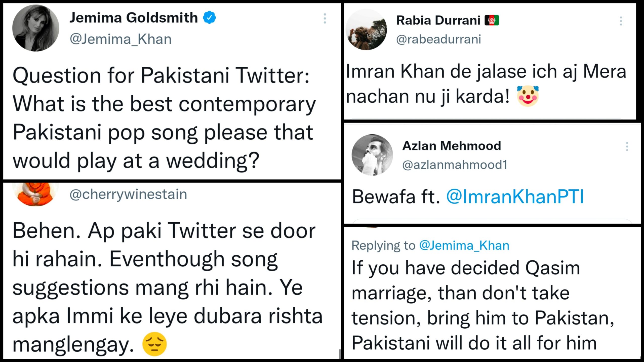Screen dimensions: 644x362
Task: Click the Jemima Goldsmith display name
Action: coord(134,18)
